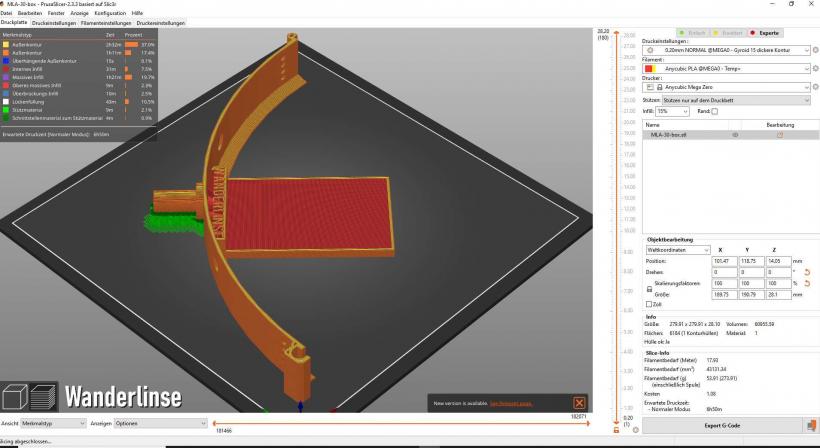This screenshot has width=820, height=448.
Task: Hide MLA-30-box.stl using the eye icon
Action: pos(735,135)
